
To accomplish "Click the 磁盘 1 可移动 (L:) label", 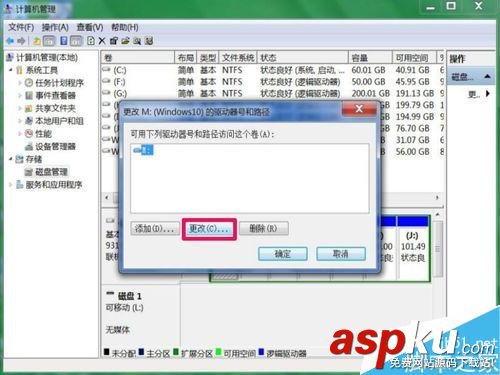I will (124, 302).
